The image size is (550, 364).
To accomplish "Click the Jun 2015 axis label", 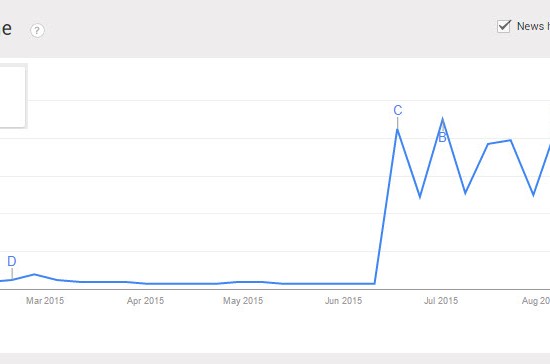I will [343, 301].
